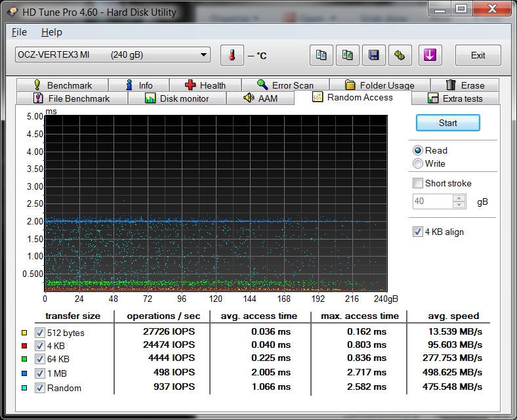Open options with the gears icon
Viewport: 517px width, 420px height.
tap(400, 55)
